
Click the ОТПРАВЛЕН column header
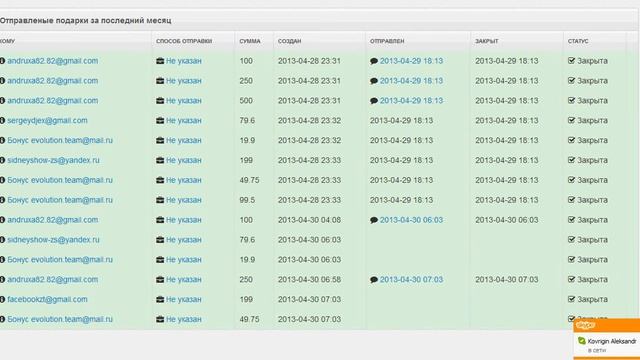pos(387,41)
